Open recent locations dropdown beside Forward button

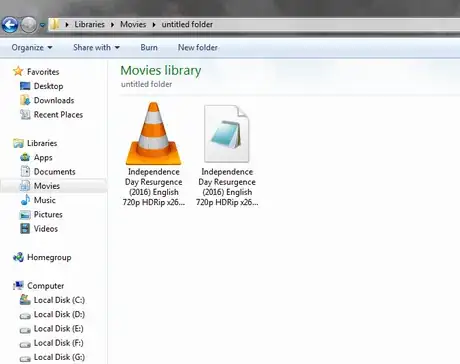pyautogui.click(x=42, y=25)
